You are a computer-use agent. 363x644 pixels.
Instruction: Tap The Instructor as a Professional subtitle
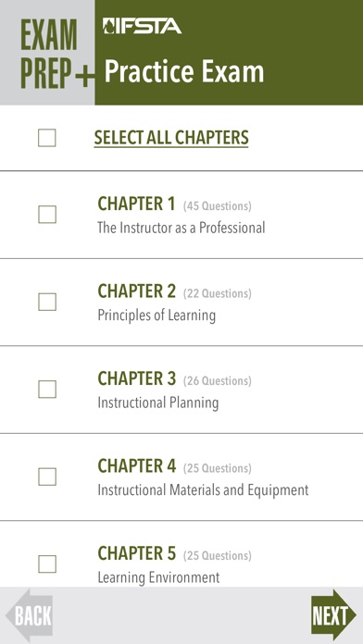pyautogui.click(x=181, y=228)
